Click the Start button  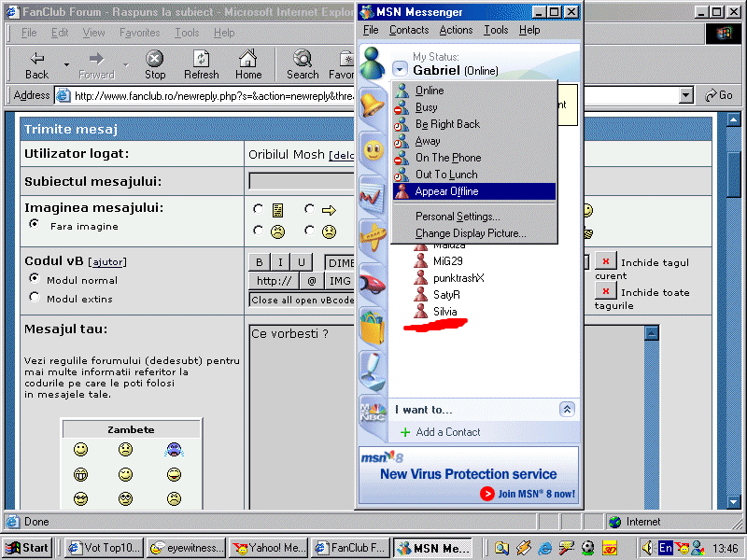[27, 548]
